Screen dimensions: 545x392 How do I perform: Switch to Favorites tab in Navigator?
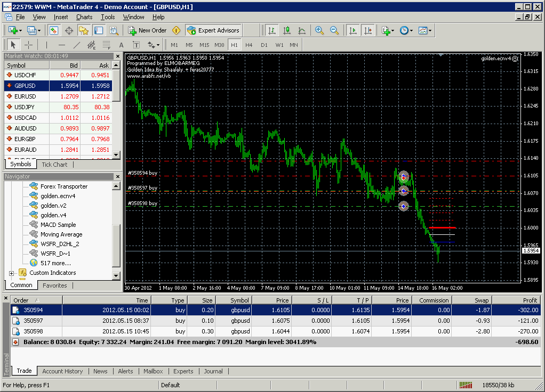(x=54, y=285)
